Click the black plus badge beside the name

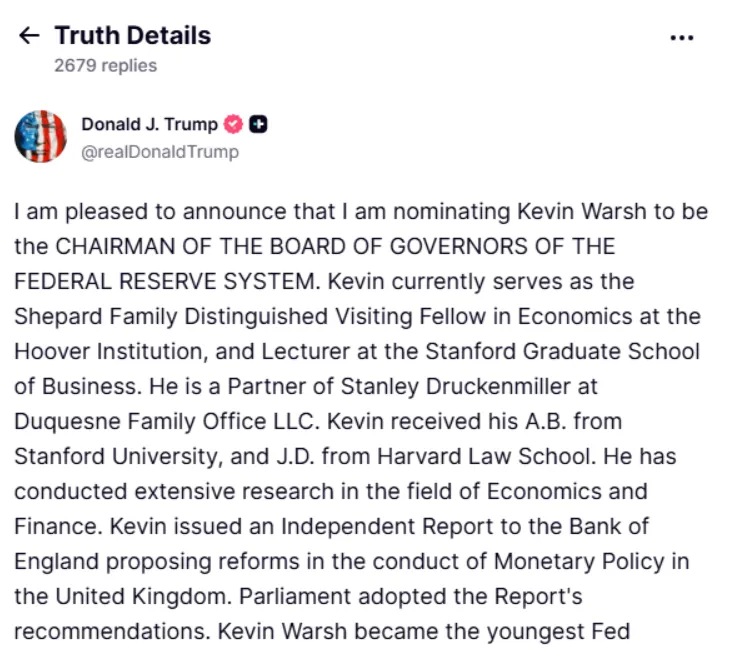pyautogui.click(x=258, y=125)
